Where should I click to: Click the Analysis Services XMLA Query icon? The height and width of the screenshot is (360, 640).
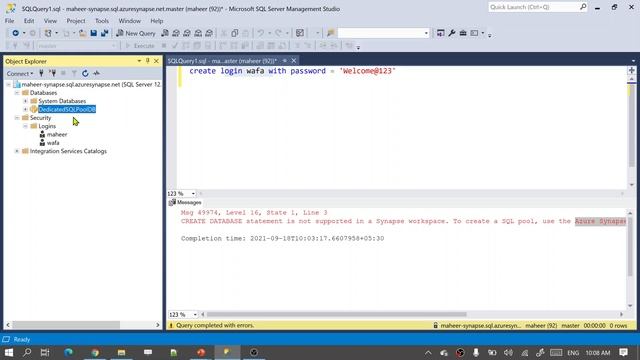click(198, 33)
